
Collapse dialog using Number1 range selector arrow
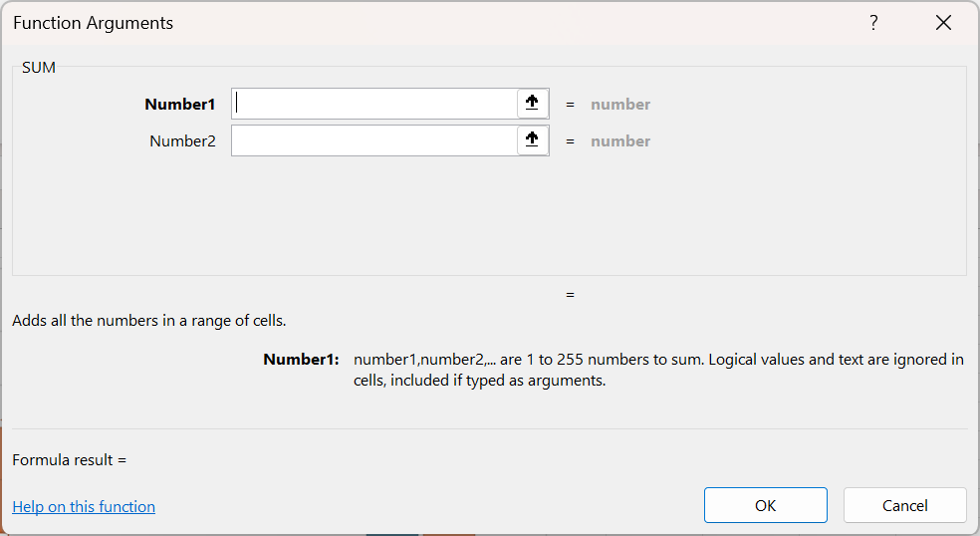click(x=532, y=104)
